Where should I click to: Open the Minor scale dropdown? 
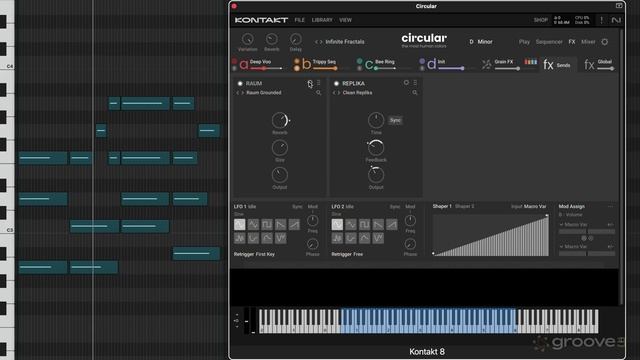pyautogui.click(x=485, y=42)
